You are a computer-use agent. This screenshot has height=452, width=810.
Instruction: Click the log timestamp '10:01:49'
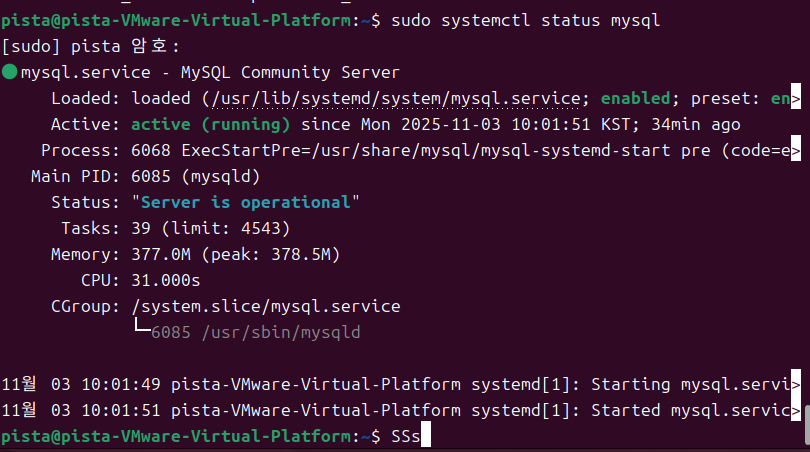tap(121, 384)
